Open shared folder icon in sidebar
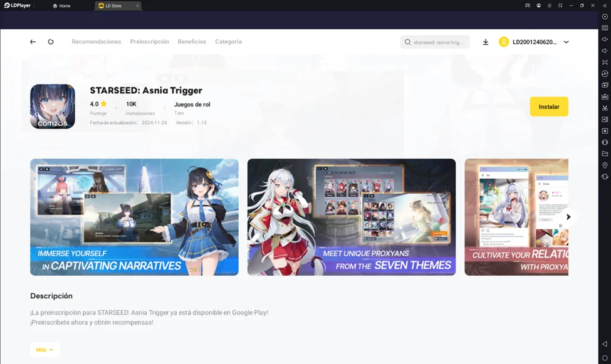The height and width of the screenshot is (364, 611). pos(605,153)
